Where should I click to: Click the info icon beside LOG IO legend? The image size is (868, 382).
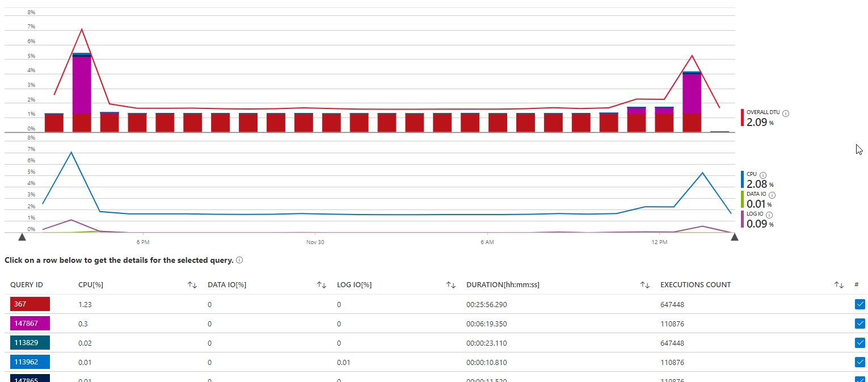point(770,215)
